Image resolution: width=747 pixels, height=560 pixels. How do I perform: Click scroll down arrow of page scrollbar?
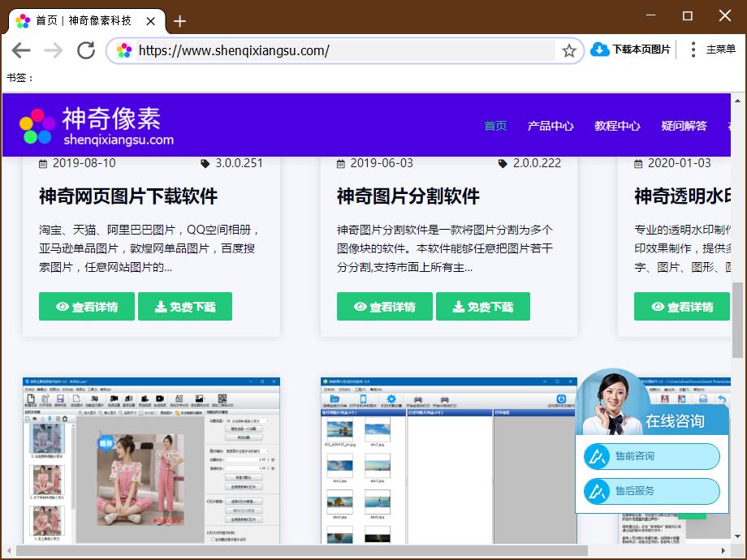737,536
